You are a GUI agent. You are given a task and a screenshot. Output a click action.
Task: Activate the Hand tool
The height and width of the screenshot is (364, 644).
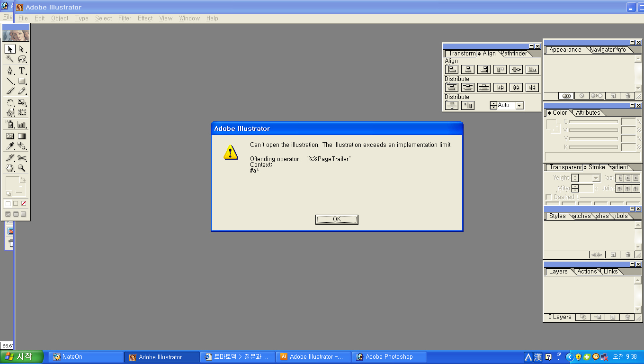[9, 168]
